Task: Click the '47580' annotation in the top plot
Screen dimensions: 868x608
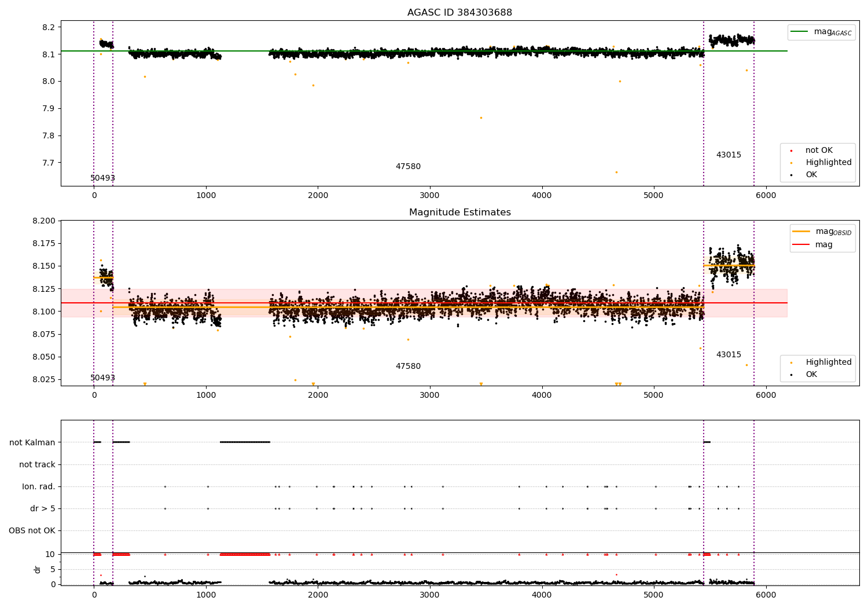Action: [x=408, y=166]
